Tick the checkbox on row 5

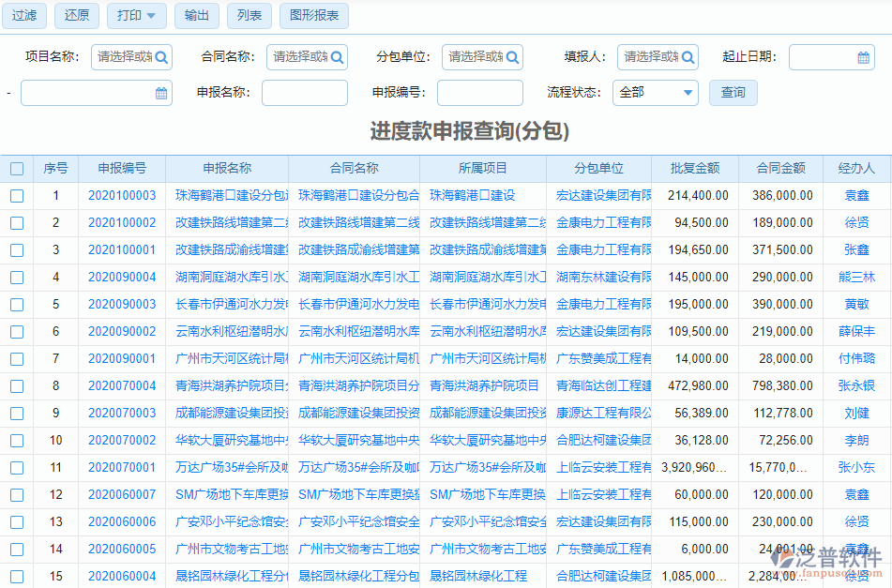click(16, 304)
